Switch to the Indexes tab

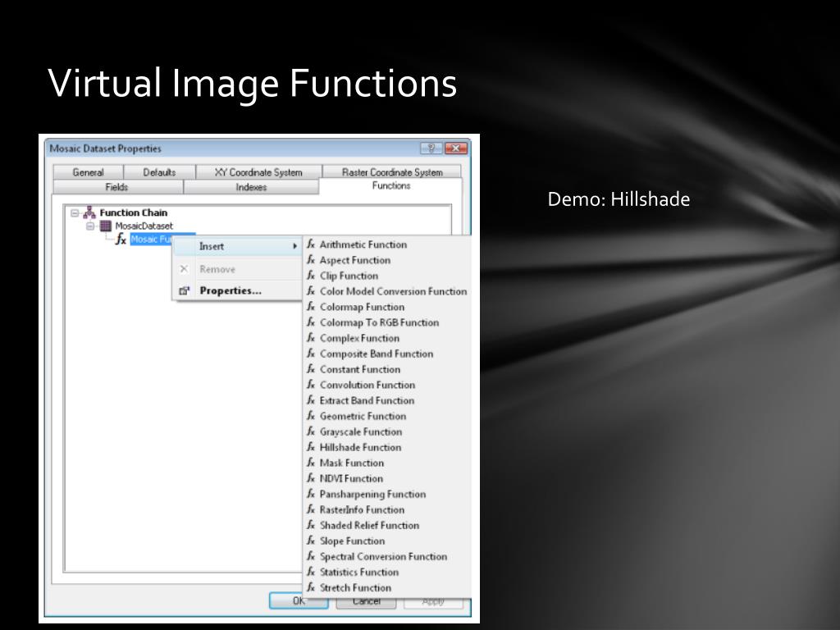[251, 187]
